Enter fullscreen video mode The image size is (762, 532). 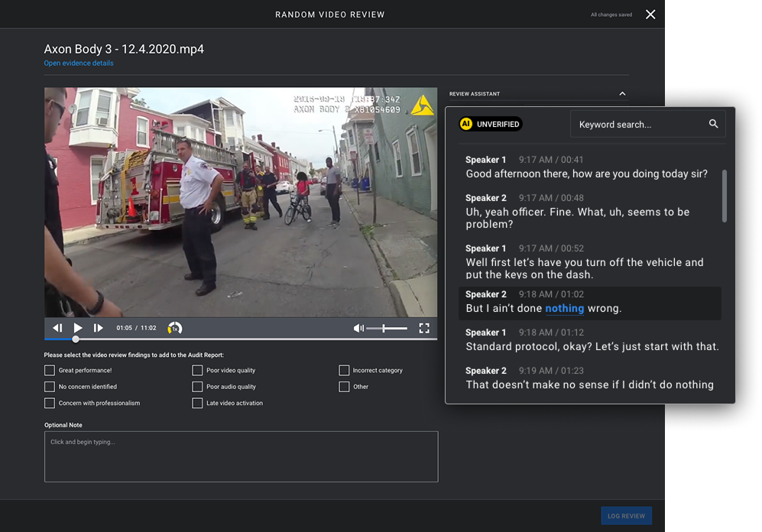[x=424, y=328]
